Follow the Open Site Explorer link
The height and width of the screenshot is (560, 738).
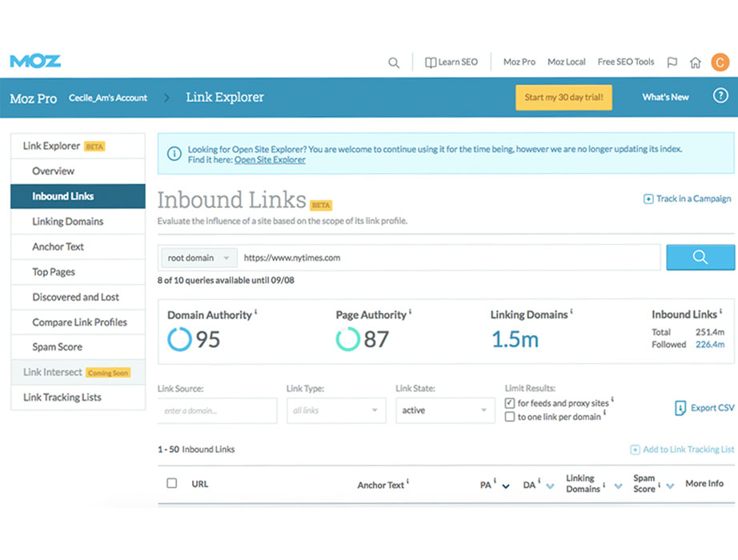tap(270, 160)
